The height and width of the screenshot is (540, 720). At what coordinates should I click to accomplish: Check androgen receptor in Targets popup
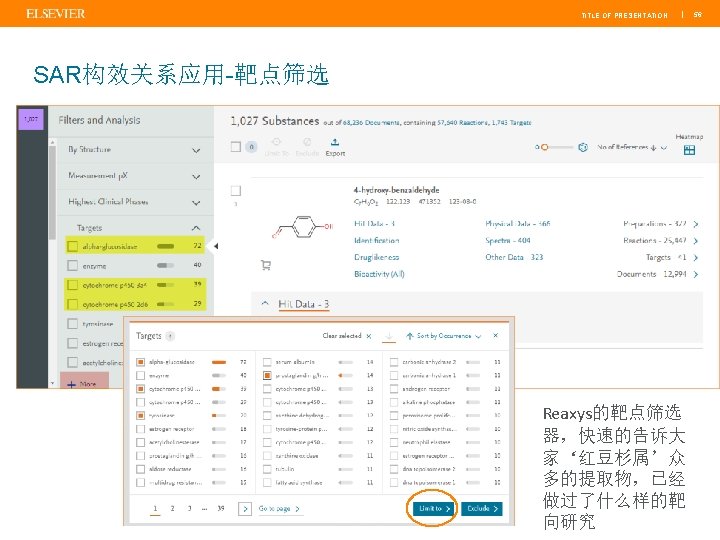click(x=394, y=389)
